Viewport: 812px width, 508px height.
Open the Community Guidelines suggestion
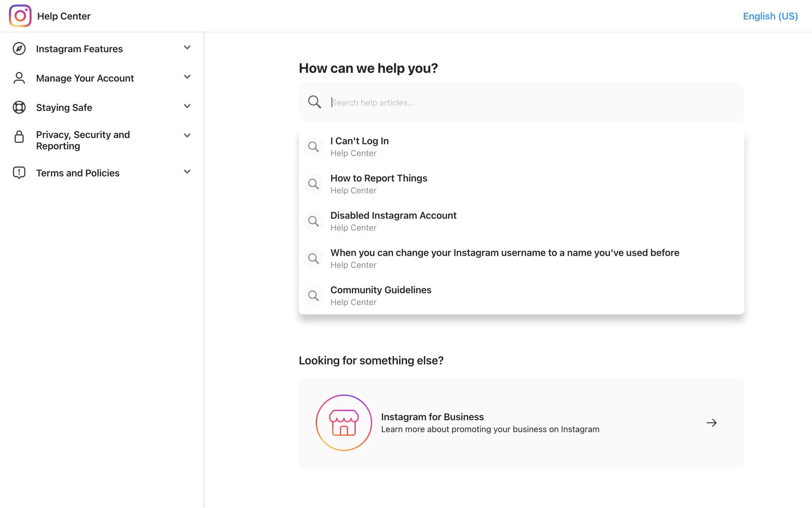[381, 295]
